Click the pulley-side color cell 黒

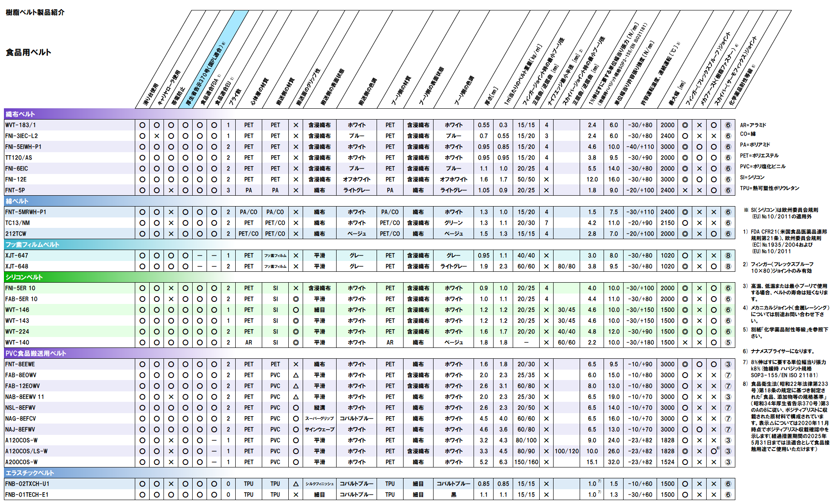point(454,494)
